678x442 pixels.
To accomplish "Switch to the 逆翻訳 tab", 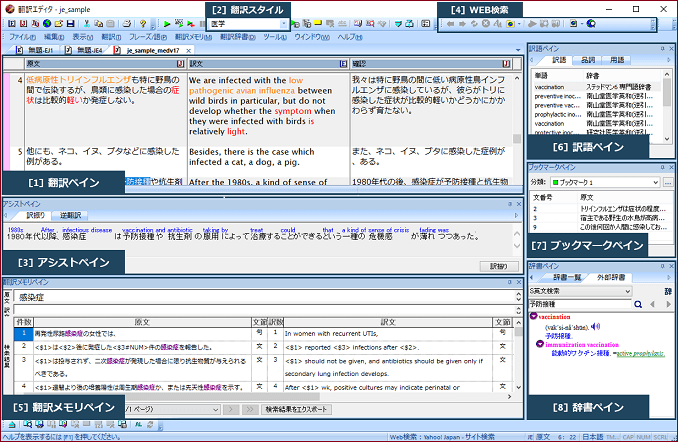I will [69, 214].
